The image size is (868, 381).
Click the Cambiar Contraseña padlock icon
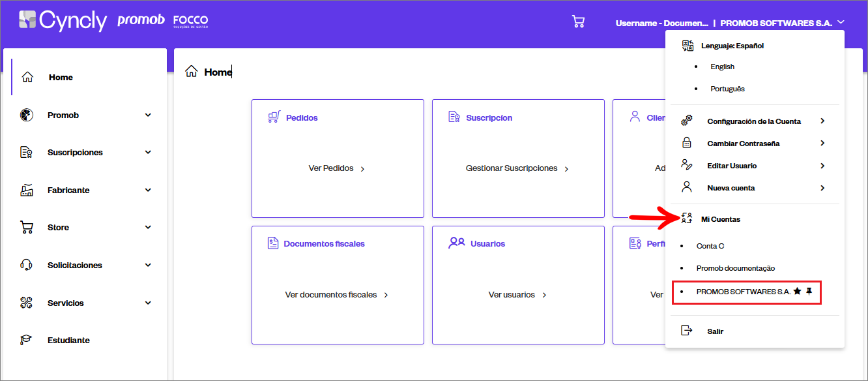(x=687, y=143)
